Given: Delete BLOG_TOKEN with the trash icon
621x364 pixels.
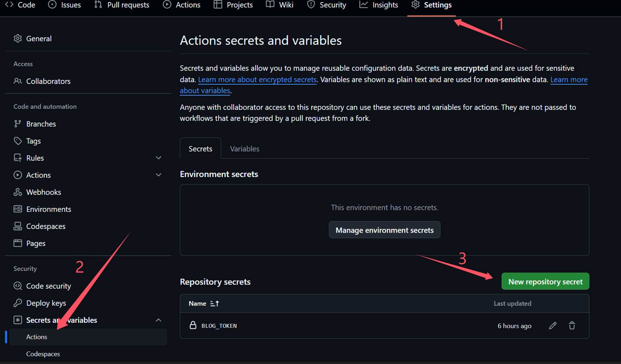Looking at the screenshot, I should point(572,326).
